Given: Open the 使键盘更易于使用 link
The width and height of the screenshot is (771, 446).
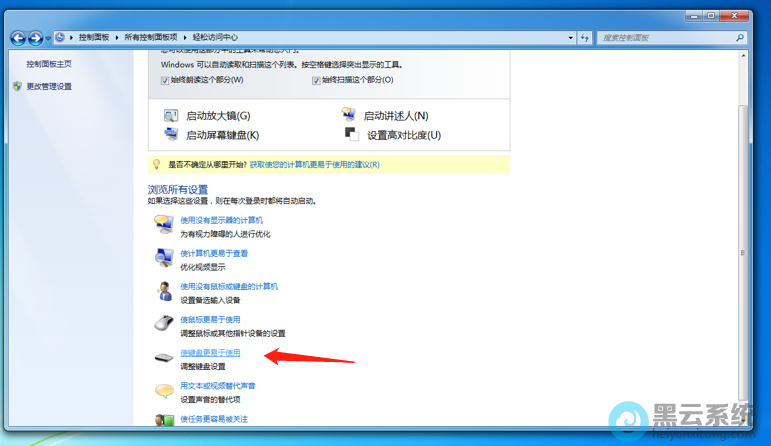Looking at the screenshot, I should 210,353.
